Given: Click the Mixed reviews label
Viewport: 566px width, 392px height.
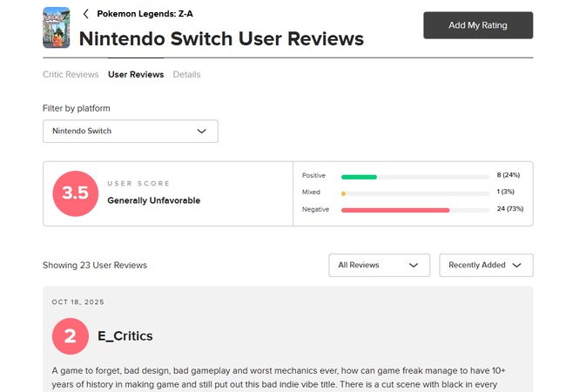Looking at the screenshot, I should pyautogui.click(x=311, y=193).
